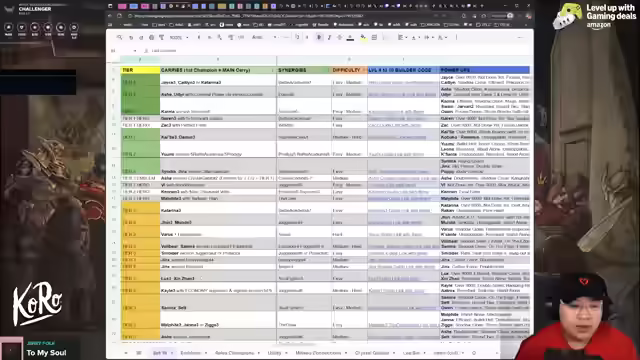The image size is (640, 360).
Task: Open the Amazon Gaming deals banner
Action: [595, 16]
